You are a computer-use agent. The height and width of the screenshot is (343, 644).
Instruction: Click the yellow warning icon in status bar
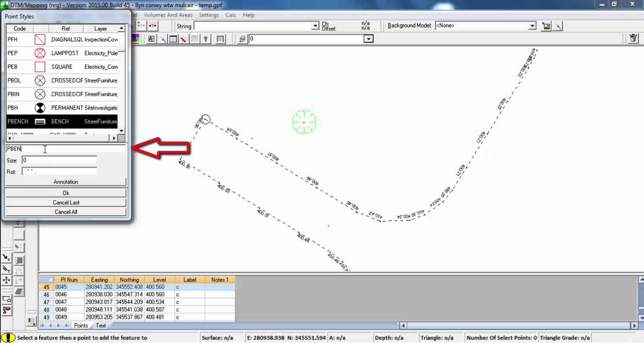coord(9,337)
